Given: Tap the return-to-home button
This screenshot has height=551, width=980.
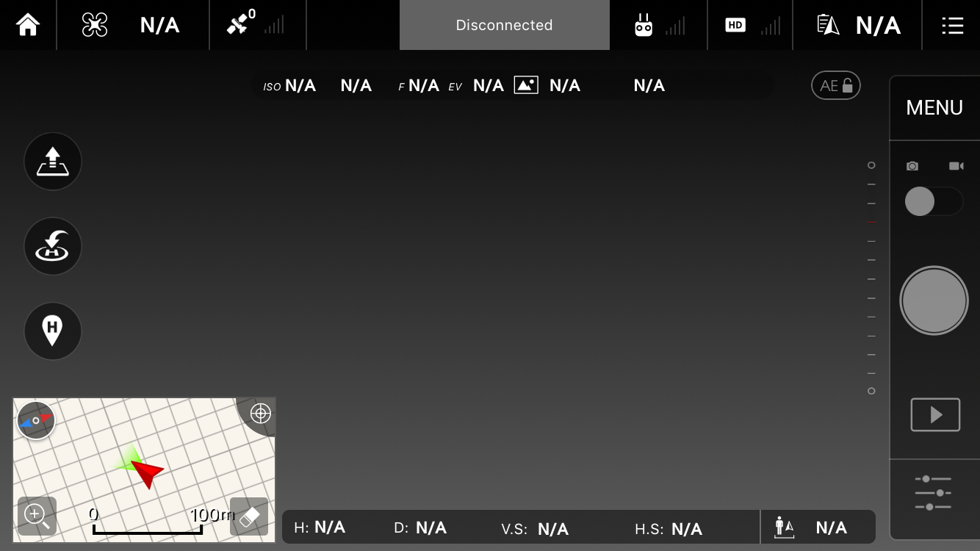Looking at the screenshot, I should [x=53, y=246].
